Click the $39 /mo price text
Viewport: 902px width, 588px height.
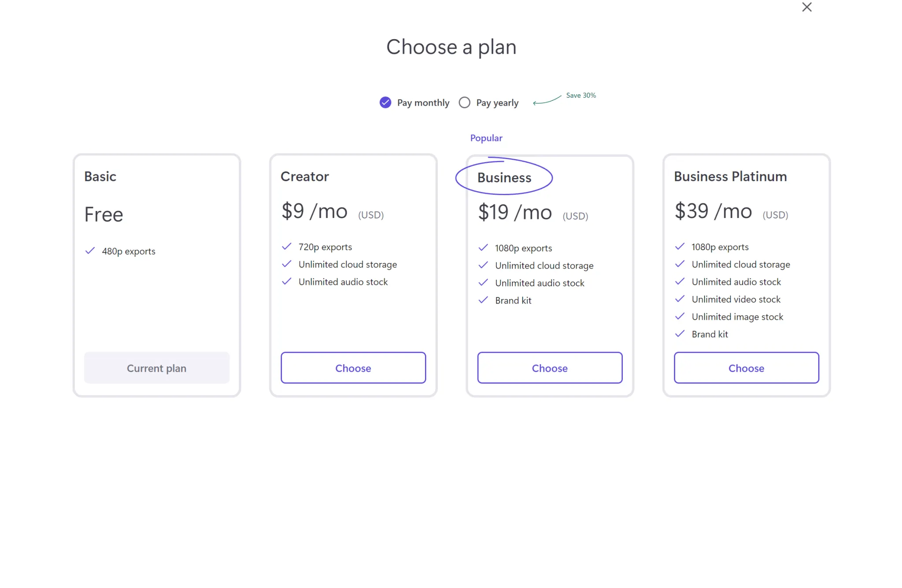tap(713, 211)
